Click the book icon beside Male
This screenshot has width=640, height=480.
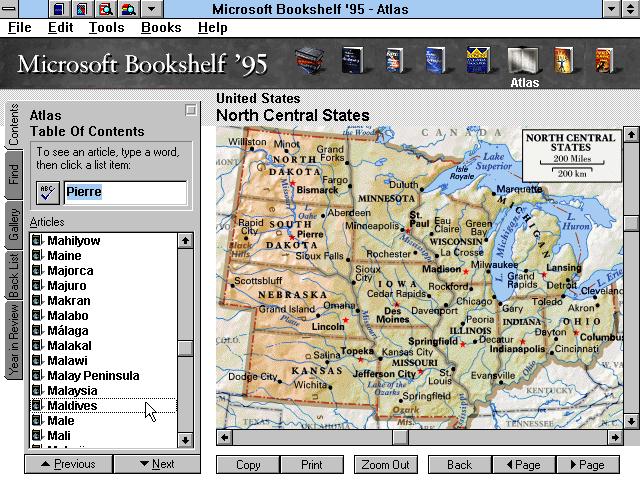(37, 420)
